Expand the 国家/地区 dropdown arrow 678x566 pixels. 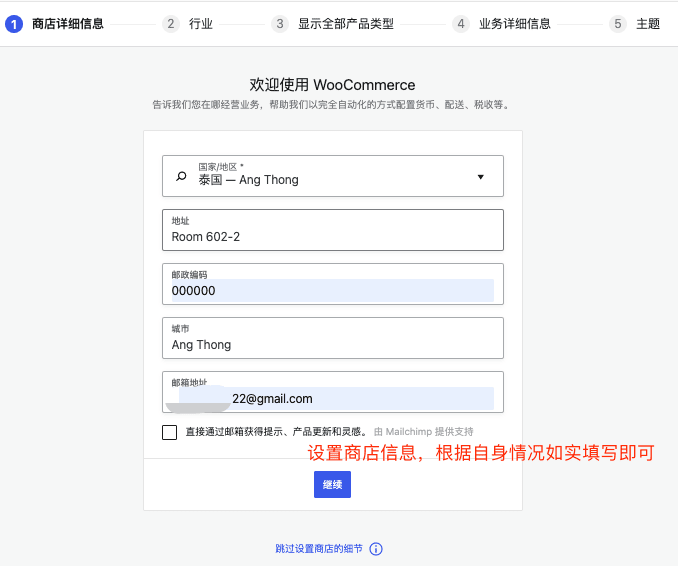coord(480,177)
